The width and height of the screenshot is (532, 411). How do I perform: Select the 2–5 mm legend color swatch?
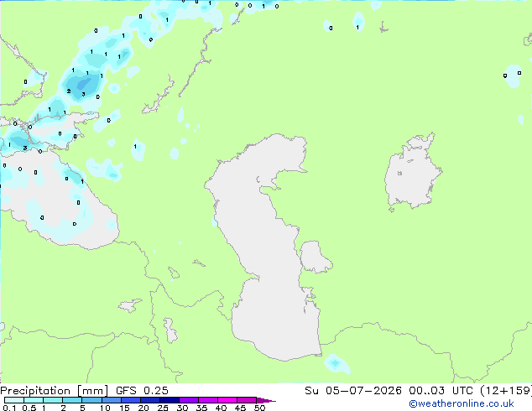72,400
